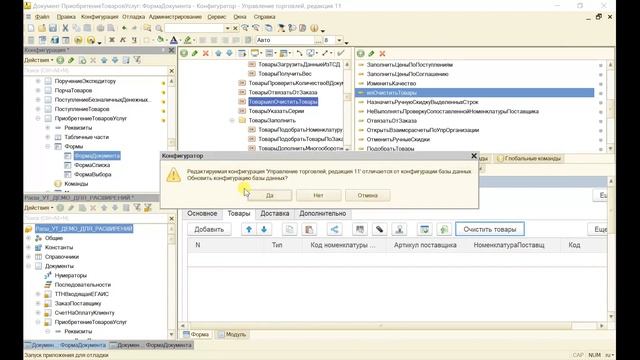This screenshot has height=360, width=640.
Task: Open the fill color bucket picker
Action: click(x=160, y=40)
